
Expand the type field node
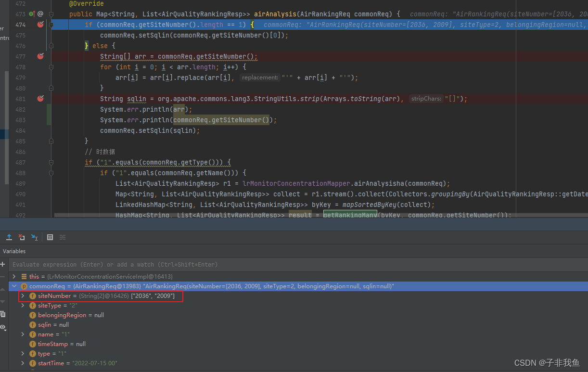pos(23,354)
